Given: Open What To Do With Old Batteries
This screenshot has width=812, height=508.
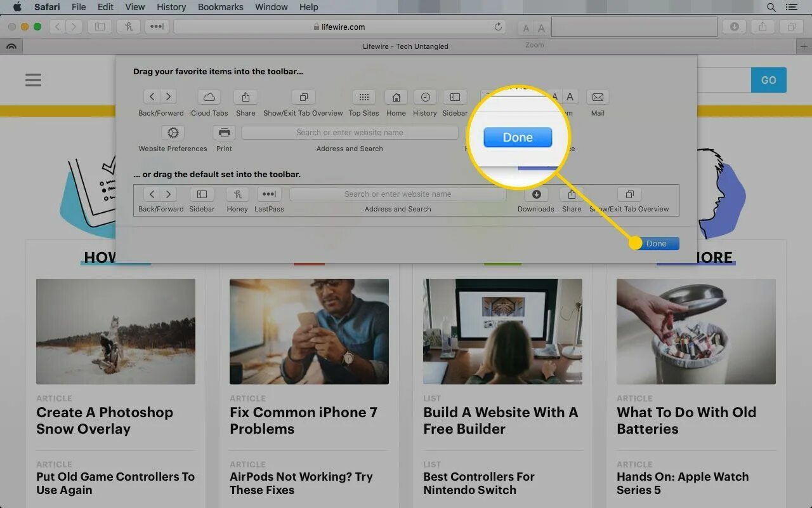Looking at the screenshot, I should pyautogui.click(x=686, y=420).
